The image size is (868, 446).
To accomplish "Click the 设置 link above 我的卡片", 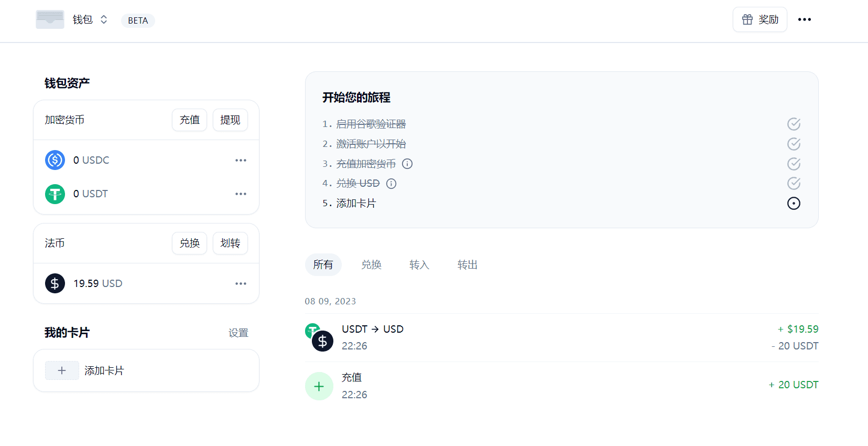I will pos(238,333).
